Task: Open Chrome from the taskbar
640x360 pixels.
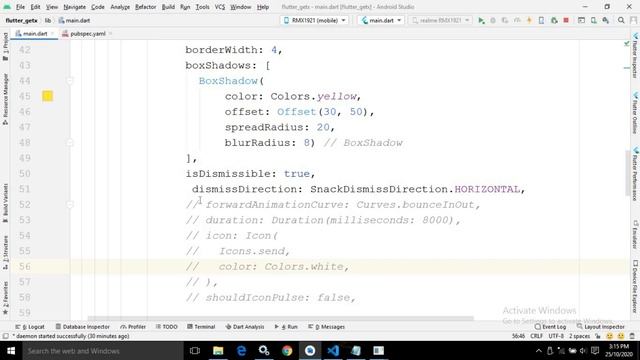Action: click(287, 351)
